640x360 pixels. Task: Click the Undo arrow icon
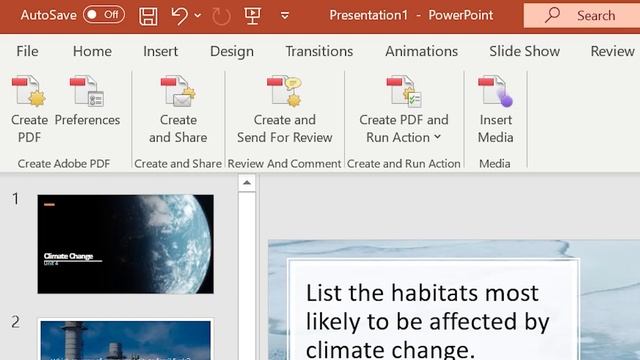click(x=179, y=16)
